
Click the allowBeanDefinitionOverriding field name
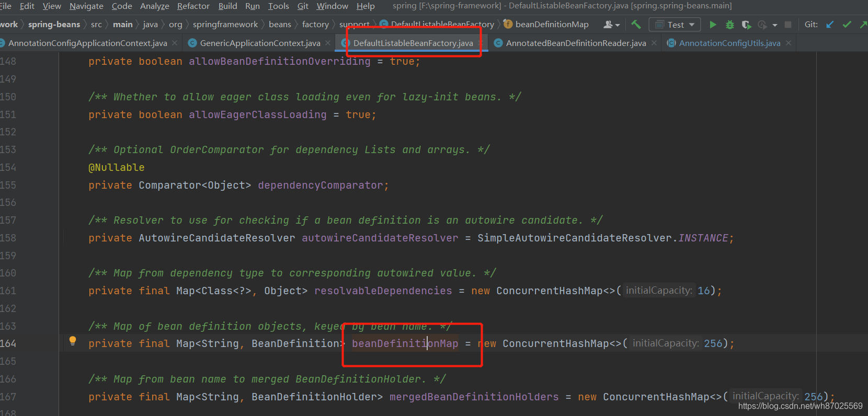pyautogui.click(x=279, y=61)
